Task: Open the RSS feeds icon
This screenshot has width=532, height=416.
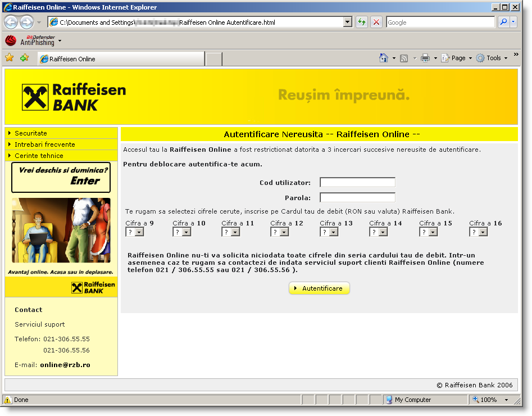Action: 404,58
